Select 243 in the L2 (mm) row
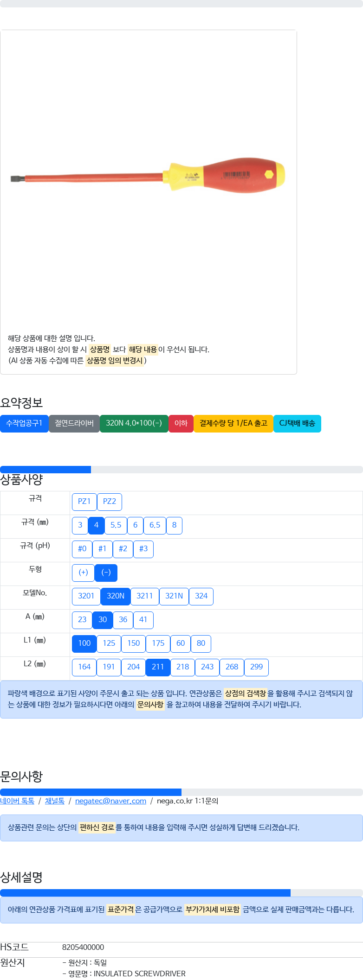 (207, 667)
